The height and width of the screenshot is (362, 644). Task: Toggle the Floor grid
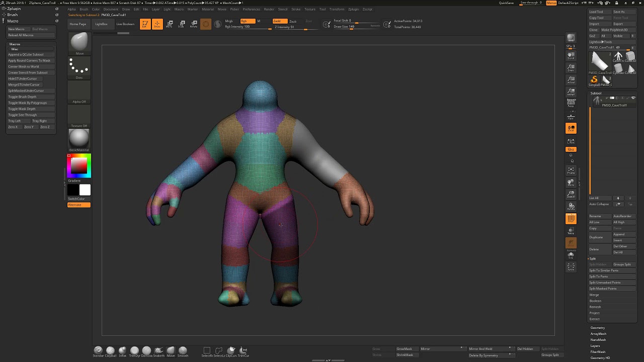pos(571,116)
